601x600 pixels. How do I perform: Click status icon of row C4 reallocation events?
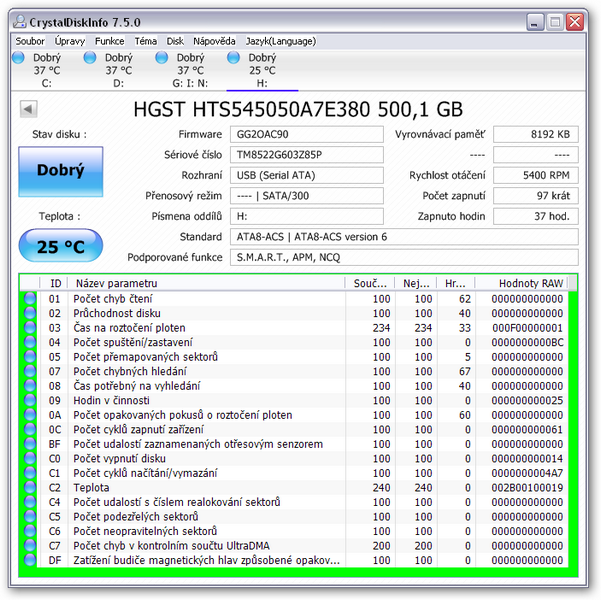30,502
